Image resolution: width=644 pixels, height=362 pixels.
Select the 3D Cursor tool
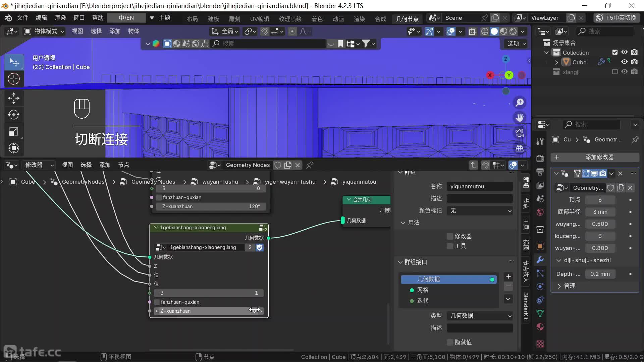tap(13, 79)
